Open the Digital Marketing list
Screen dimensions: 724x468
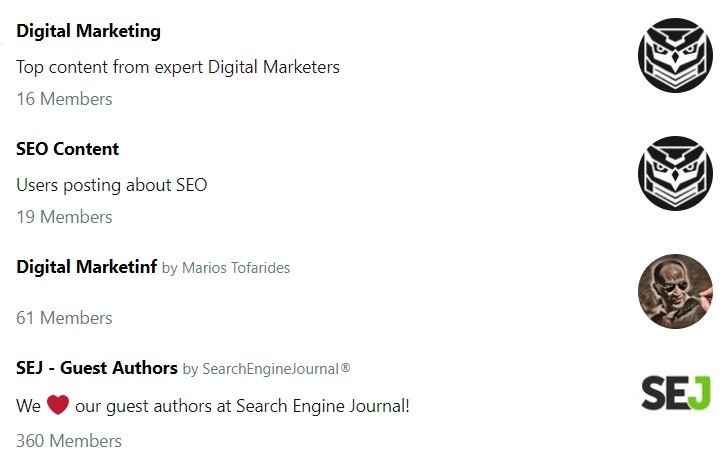point(88,31)
